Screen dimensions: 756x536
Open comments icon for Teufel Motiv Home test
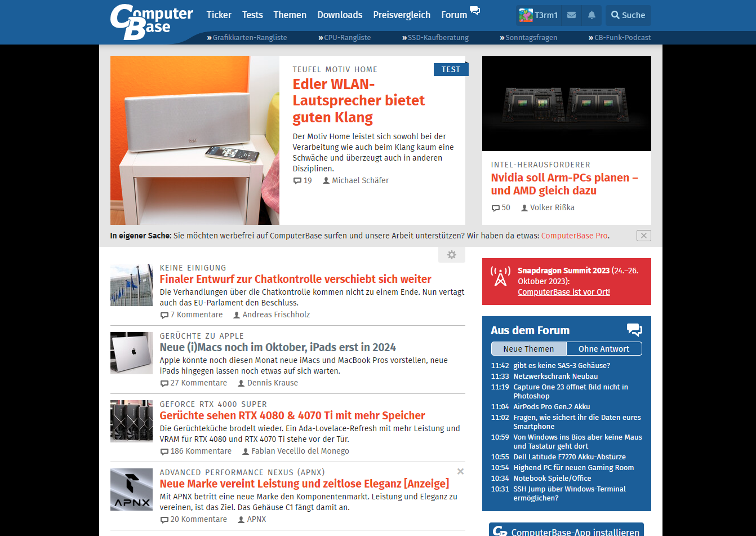[297, 181]
